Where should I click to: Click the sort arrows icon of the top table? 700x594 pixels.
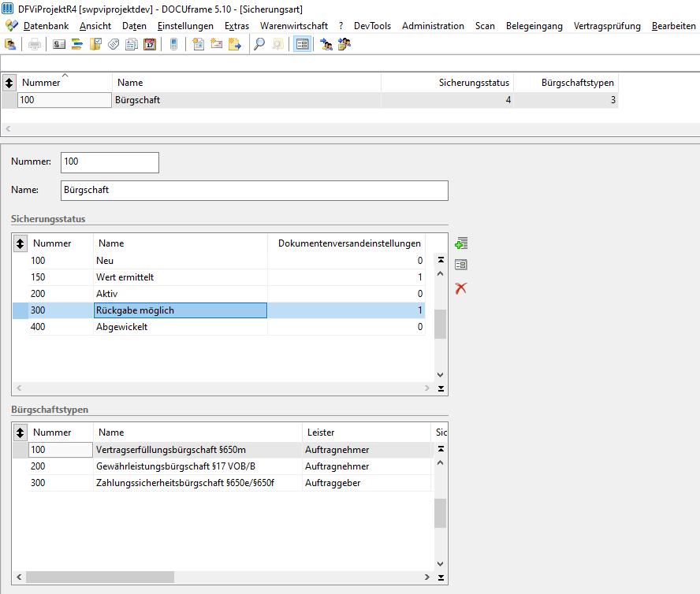pyautogui.click(x=9, y=83)
